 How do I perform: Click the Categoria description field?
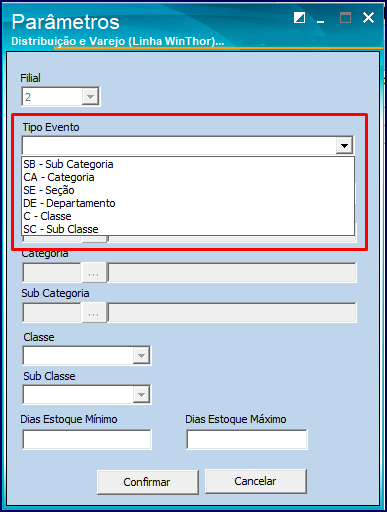pyautogui.click(x=232, y=273)
